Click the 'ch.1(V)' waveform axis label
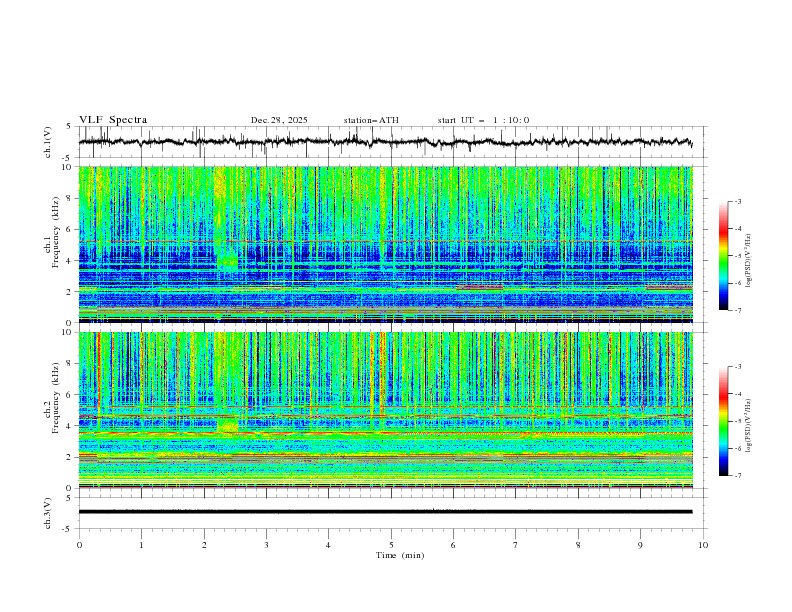 [48, 142]
